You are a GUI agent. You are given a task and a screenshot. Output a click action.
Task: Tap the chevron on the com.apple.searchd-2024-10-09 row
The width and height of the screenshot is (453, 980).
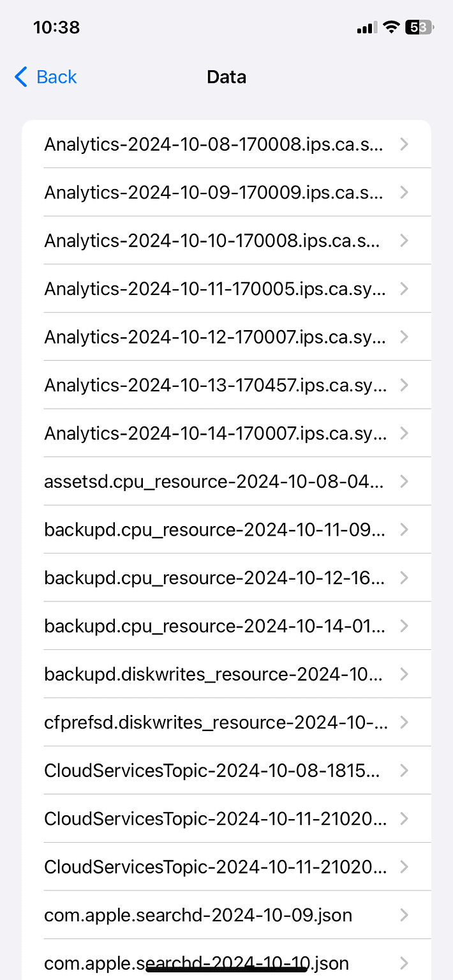(403, 915)
